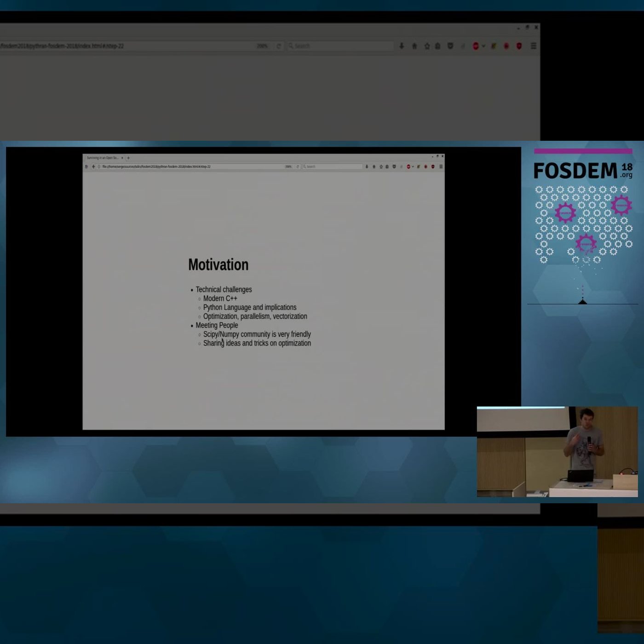Viewport: 644px width, 644px height.
Task: Click the "Technical challenges" bullet
Action: pyautogui.click(x=224, y=289)
